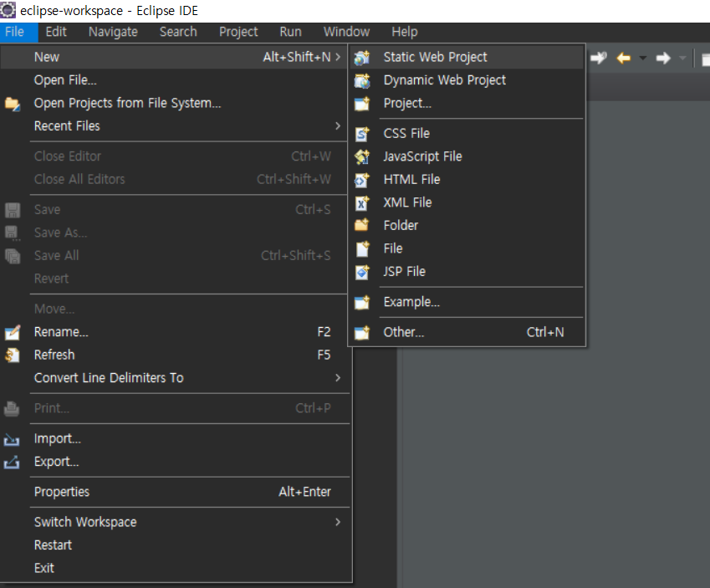Click the Example... wizard icon
This screenshot has width=710, height=588.
click(362, 302)
